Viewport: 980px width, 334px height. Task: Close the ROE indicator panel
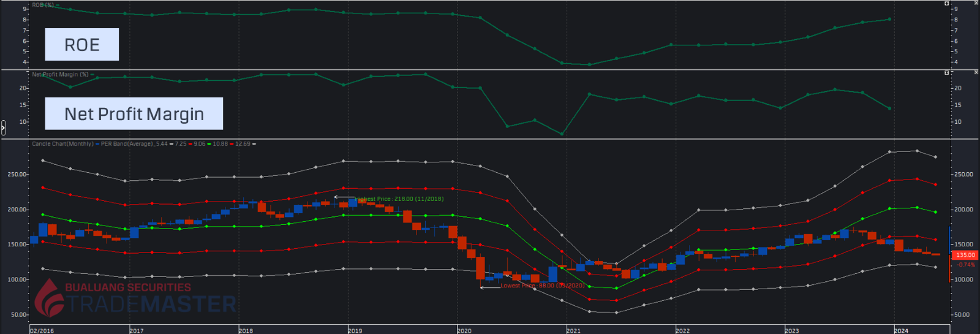point(976,3)
